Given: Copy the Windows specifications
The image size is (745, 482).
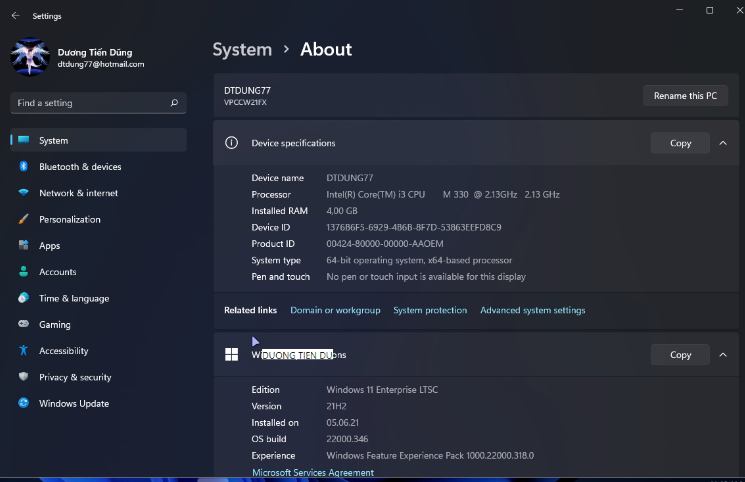Looking at the screenshot, I should click(x=680, y=355).
